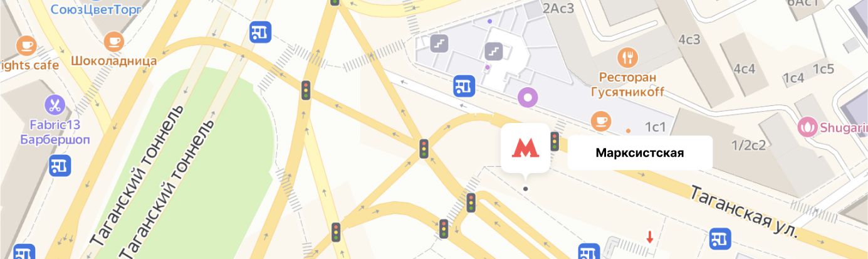Select the Шоколадница coffee cup icon
The width and height of the screenshot is (868, 259).
pyautogui.click(x=113, y=41)
